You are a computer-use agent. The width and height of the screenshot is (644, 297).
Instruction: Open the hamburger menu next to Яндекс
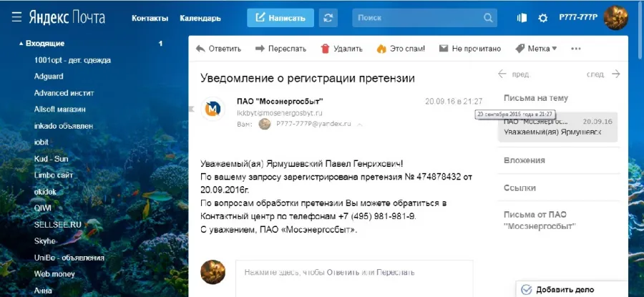point(16,18)
